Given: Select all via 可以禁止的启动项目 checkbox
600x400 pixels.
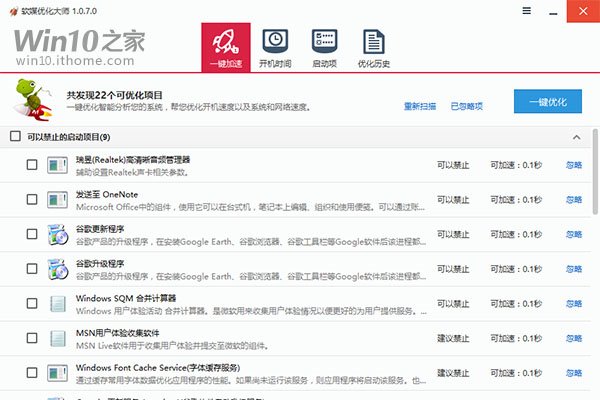Looking at the screenshot, I should tap(14, 136).
